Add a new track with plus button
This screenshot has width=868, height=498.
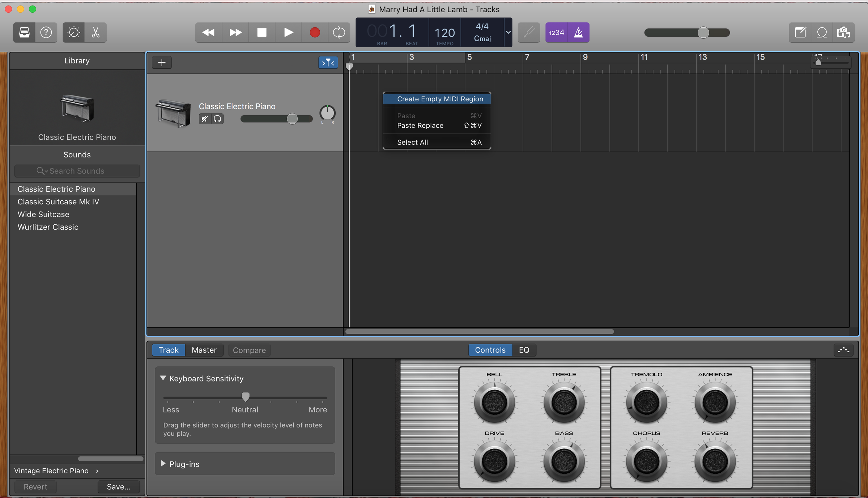pyautogui.click(x=162, y=63)
